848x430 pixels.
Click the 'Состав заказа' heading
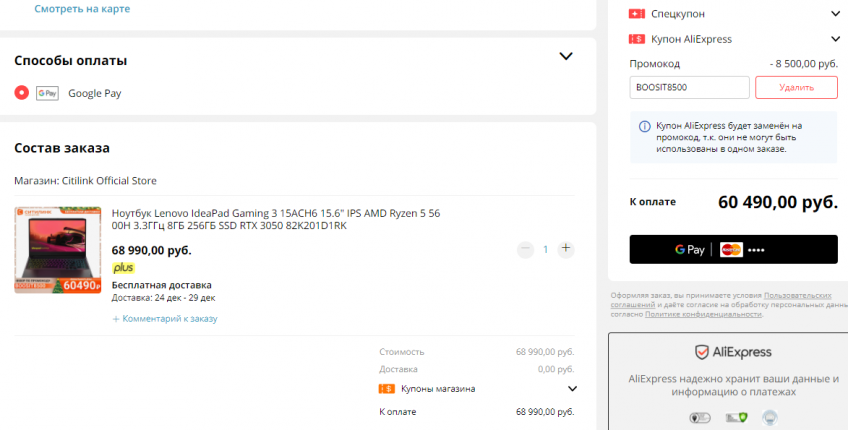click(x=62, y=148)
